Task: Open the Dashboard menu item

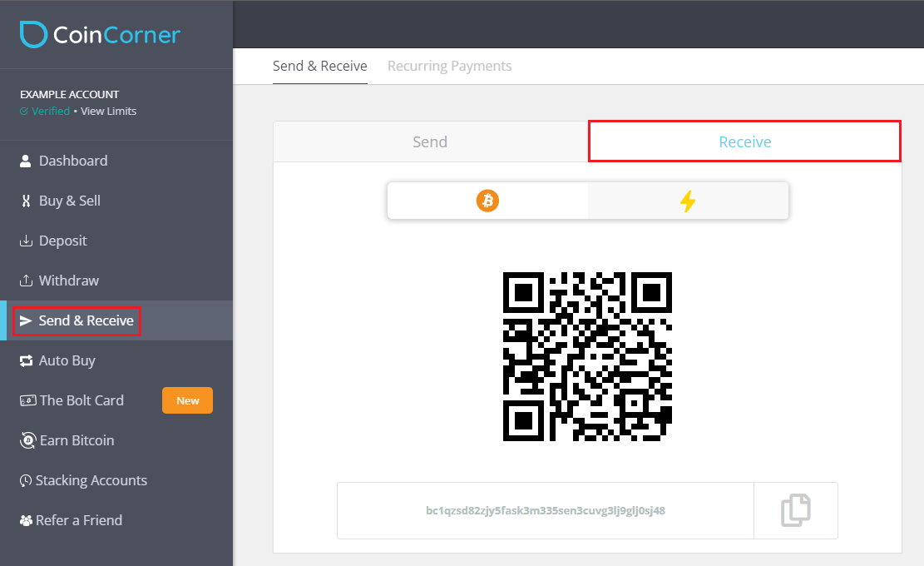Action: click(x=73, y=161)
